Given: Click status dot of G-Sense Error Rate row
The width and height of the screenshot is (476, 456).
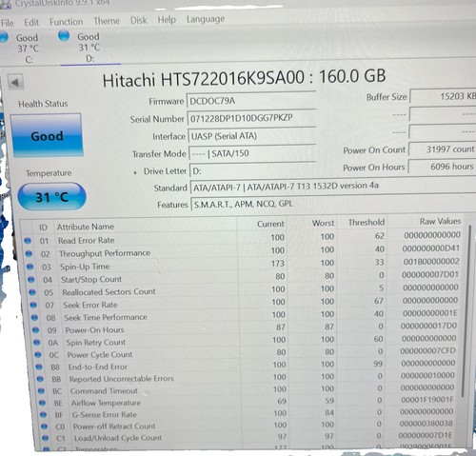Looking at the screenshot, I should click(44, 415).
